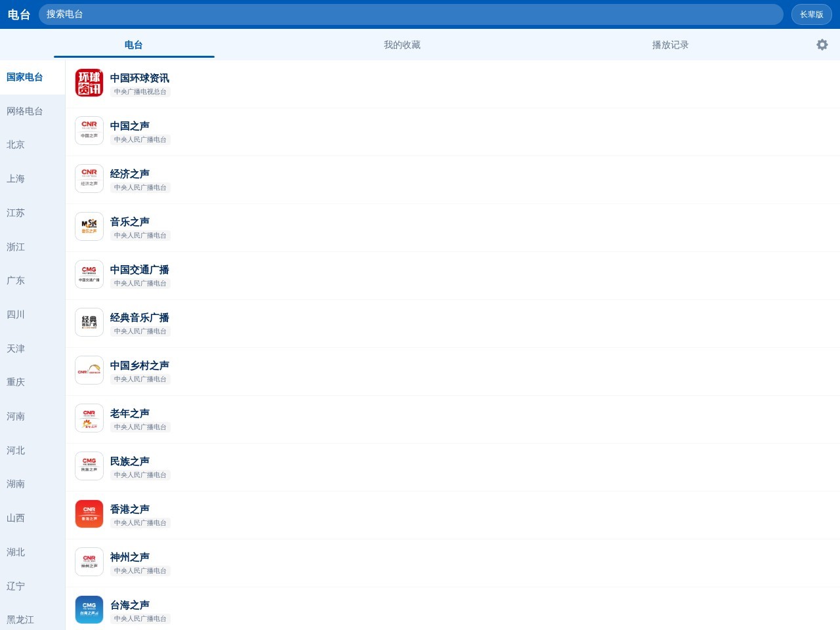Select 网络电台 category in sidebar

click(x=33, y=111)
